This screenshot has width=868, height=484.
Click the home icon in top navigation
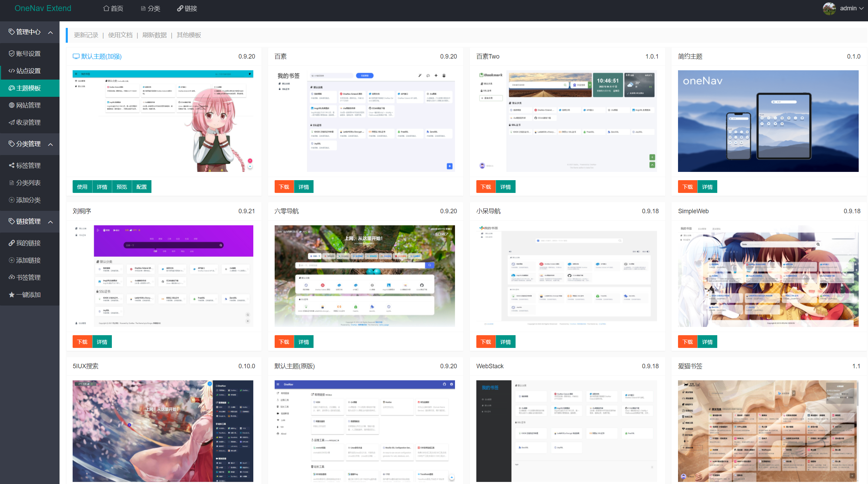106,8
